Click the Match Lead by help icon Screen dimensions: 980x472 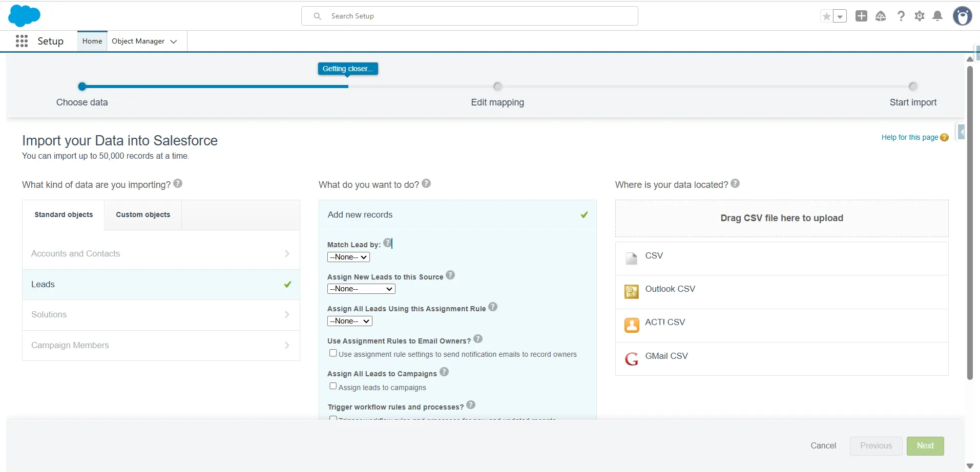pyautogui.click(x=387, y=243)
